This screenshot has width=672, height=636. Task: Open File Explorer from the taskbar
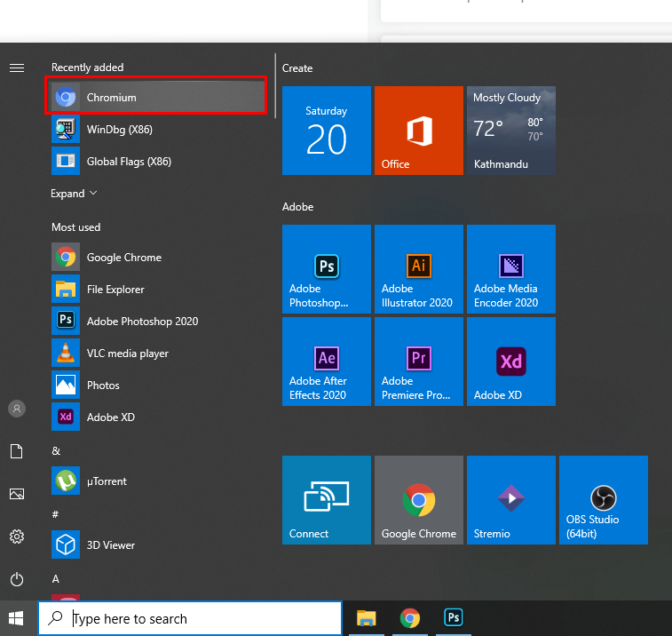[367, 618]
